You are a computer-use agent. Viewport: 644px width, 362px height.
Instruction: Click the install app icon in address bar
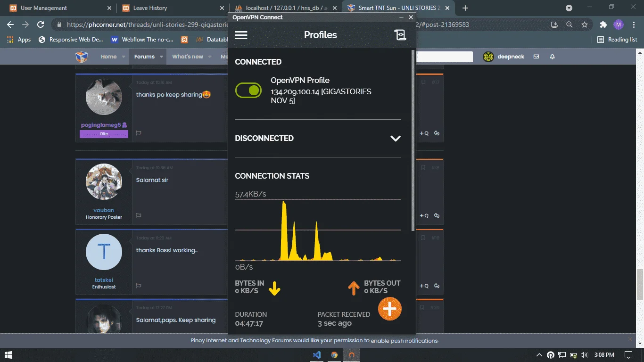(x=554, y=25)
